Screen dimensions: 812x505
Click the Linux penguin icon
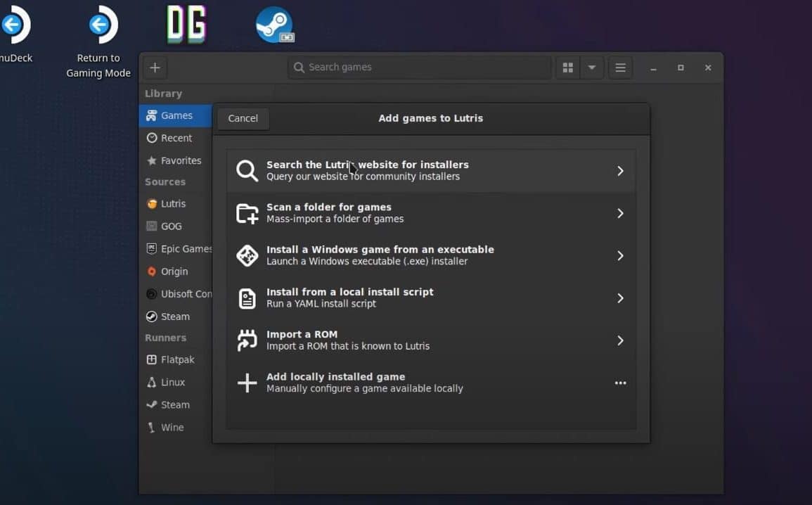click(x=151, y=382)
